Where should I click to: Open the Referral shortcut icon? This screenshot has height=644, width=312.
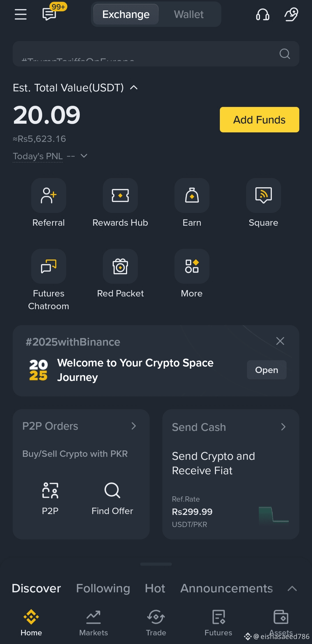pyautogui.click(x=49, y=196)
